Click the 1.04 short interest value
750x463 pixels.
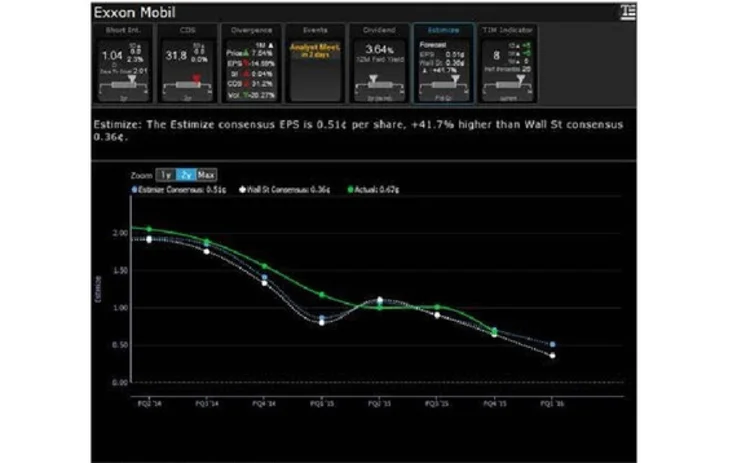point(112,56)
